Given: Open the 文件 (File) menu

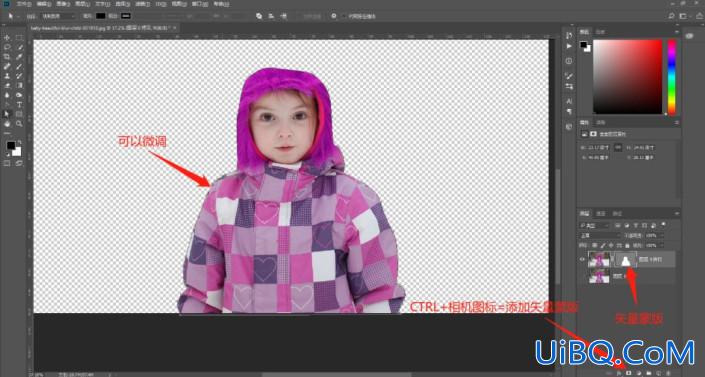Looking at the screenshot, I should (24, 4).
